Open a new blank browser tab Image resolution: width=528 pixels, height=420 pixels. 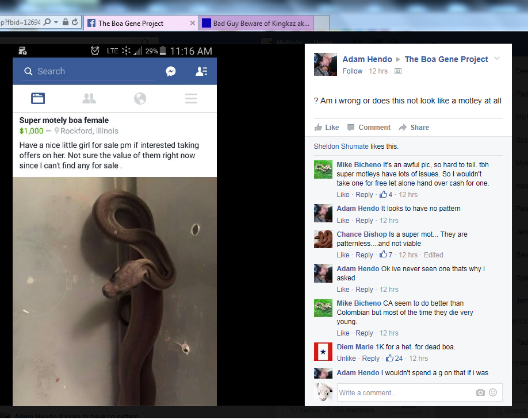pos(322,23)
